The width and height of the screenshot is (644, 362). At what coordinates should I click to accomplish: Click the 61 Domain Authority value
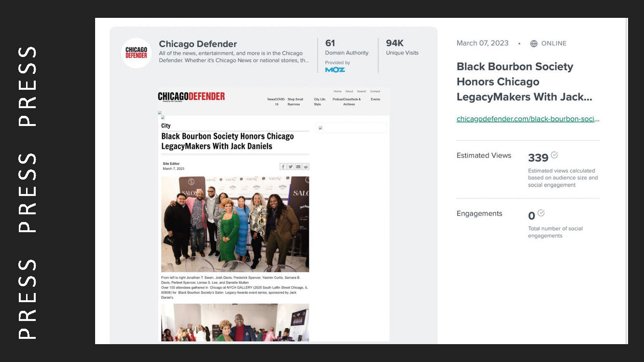click(x=330, y=43)
